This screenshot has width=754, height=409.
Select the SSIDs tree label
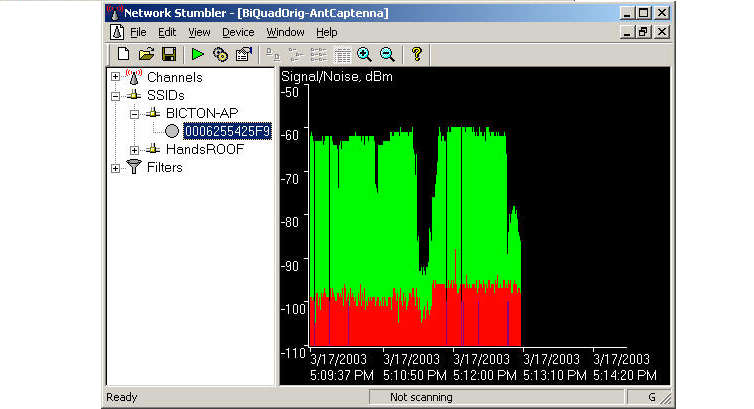tap(165, 95)
